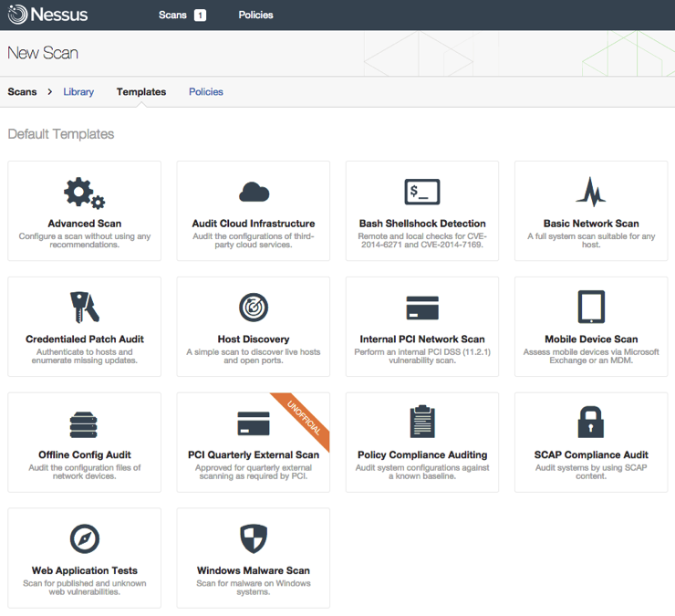Open PCI Quarterly External Scan title
675x616 pixels.
click(x=254, y=454)
